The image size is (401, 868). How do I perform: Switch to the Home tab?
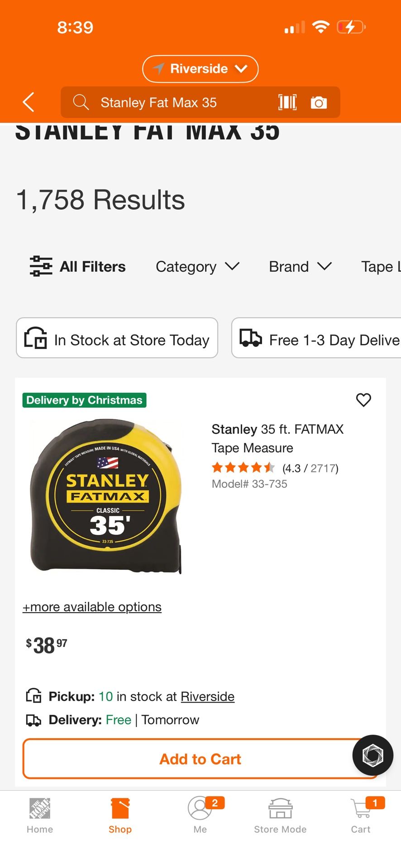pyautogui.click(x=39, y=814)
